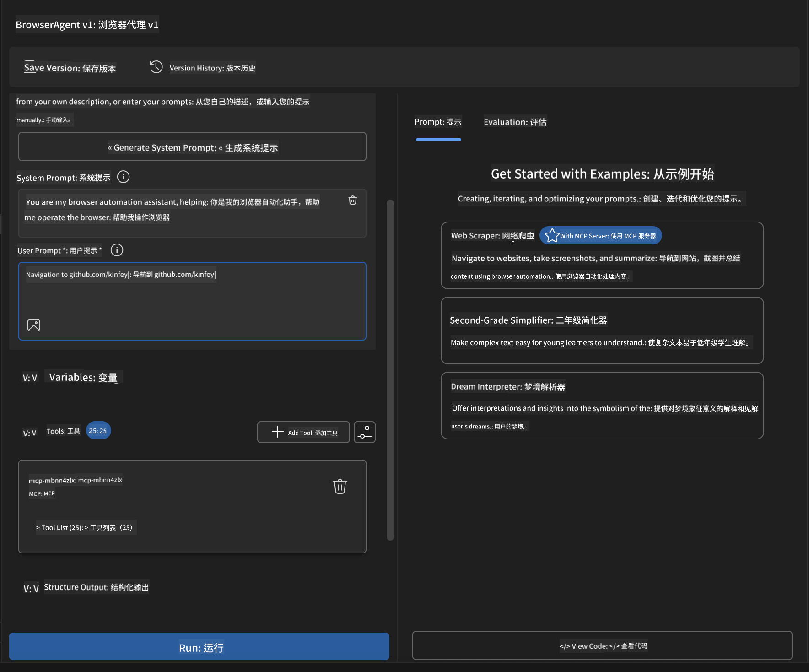Expand the Variables section chevron
Screen dimensions: 809x672
click(30, 378)
